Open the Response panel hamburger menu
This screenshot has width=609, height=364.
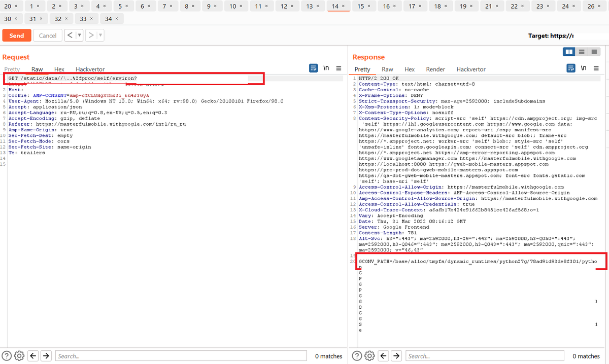[596, 68]
